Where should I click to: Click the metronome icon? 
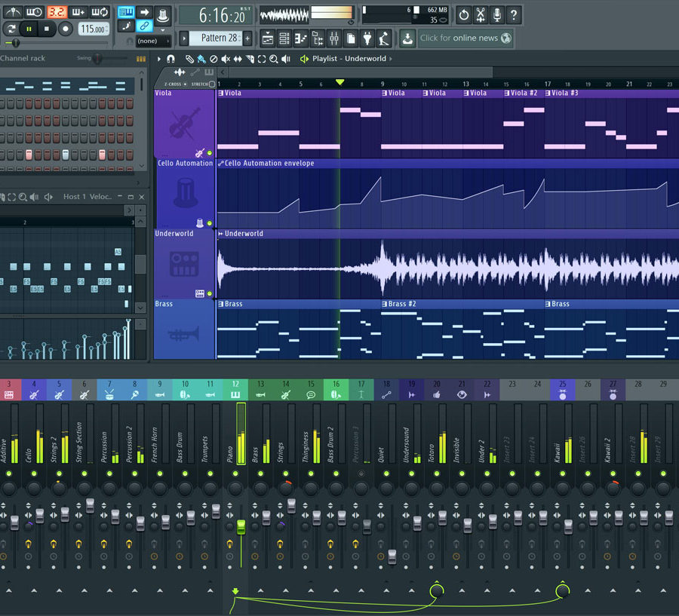[x=12, y=12]
